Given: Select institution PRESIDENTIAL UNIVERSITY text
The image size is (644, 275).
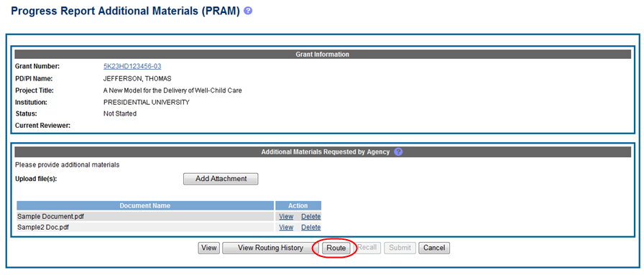Looking at the screenshot, I should 146,103.
